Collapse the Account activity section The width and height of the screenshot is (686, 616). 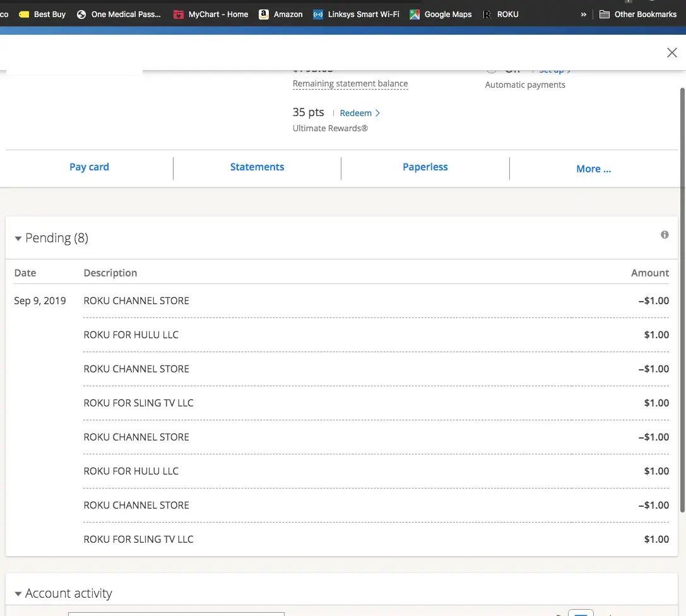18,594
